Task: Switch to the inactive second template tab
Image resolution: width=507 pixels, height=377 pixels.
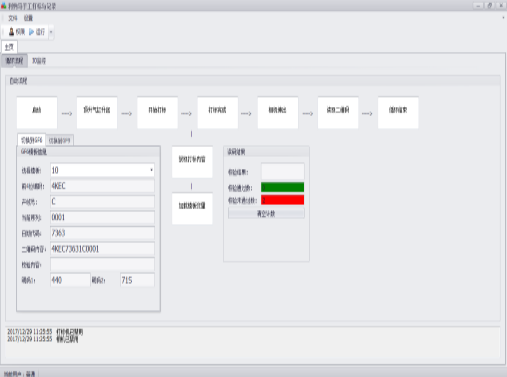Action: pyautogui.click(x=60, y=141)
